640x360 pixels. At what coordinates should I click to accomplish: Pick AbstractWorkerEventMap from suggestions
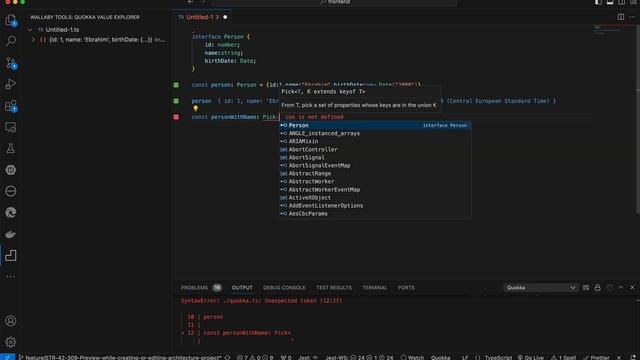(375, 189)
